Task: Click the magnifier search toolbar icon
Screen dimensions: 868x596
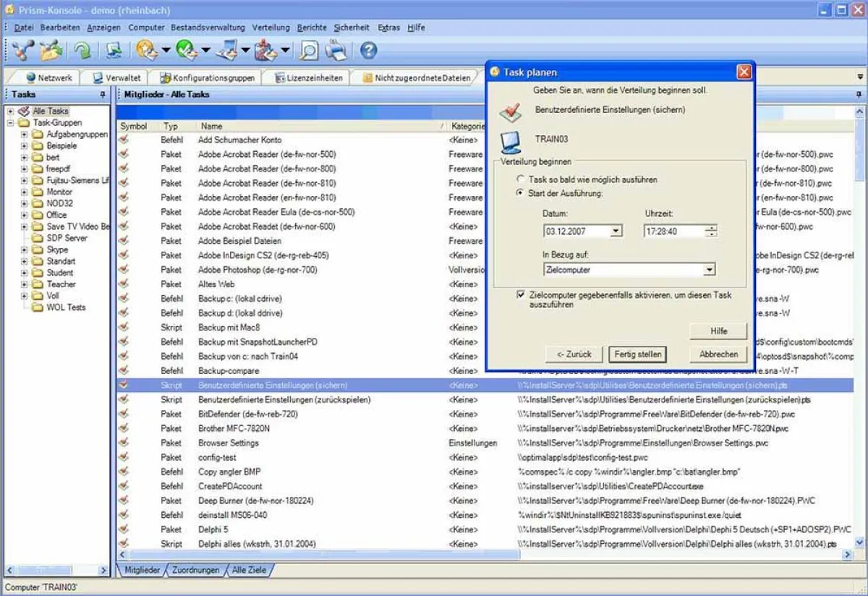Action: coord(308,51)
